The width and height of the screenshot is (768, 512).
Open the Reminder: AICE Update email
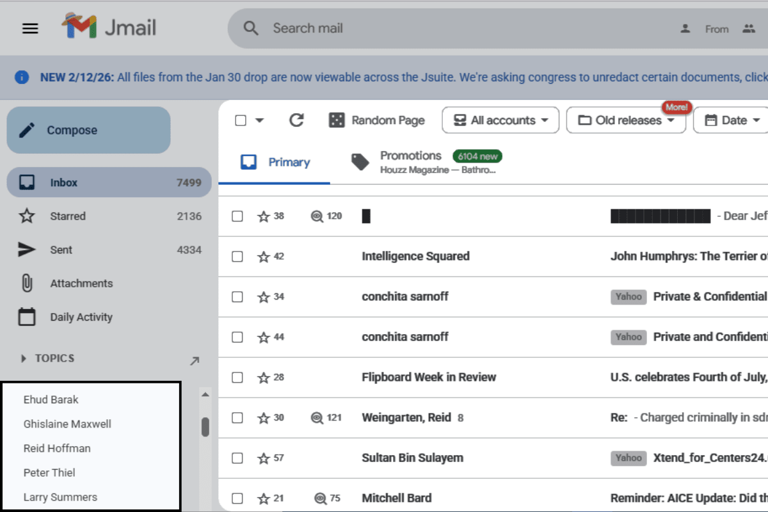[x=689, y=498]
